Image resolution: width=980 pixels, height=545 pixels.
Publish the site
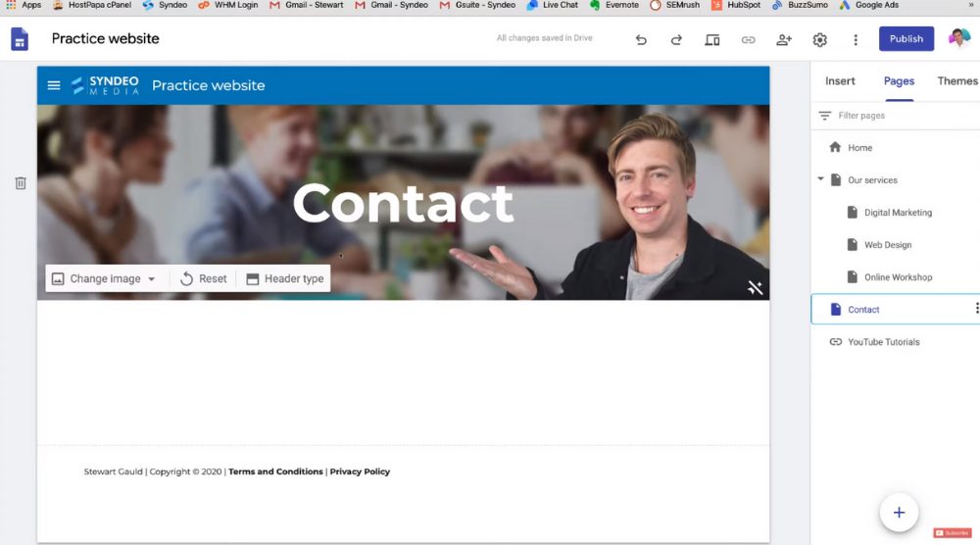[x=906, y=39]
